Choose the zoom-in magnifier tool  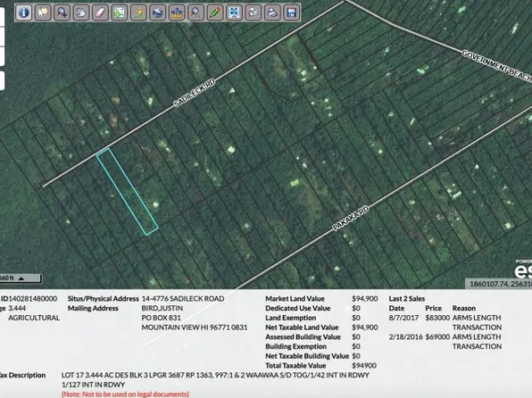point(62,12)
